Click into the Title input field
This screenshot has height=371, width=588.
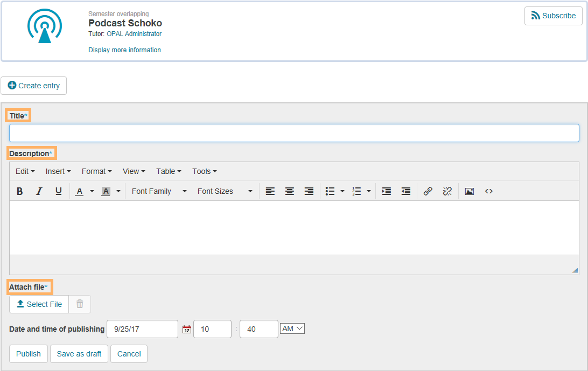tap(294, 133)
